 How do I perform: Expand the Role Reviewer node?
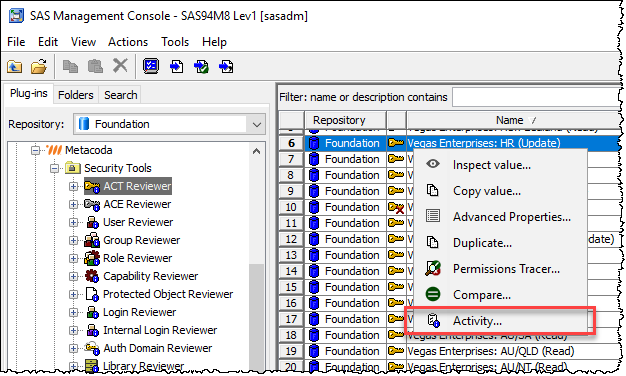73,258
